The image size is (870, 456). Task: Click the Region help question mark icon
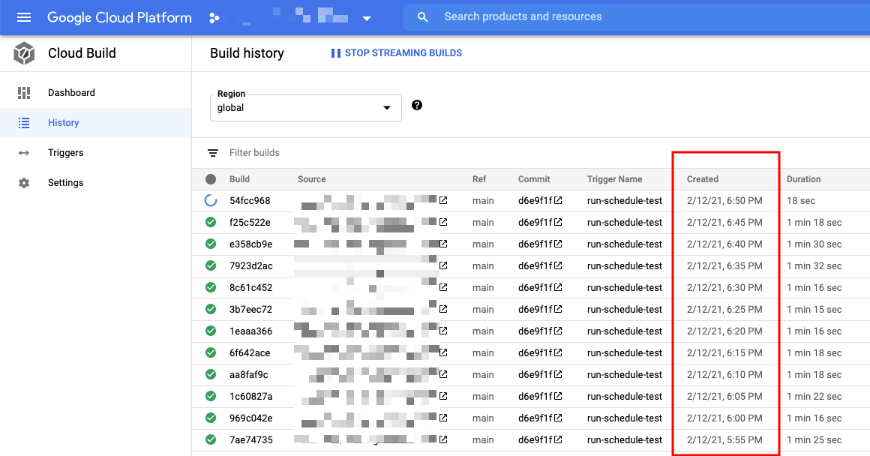[x=417, y=105]
